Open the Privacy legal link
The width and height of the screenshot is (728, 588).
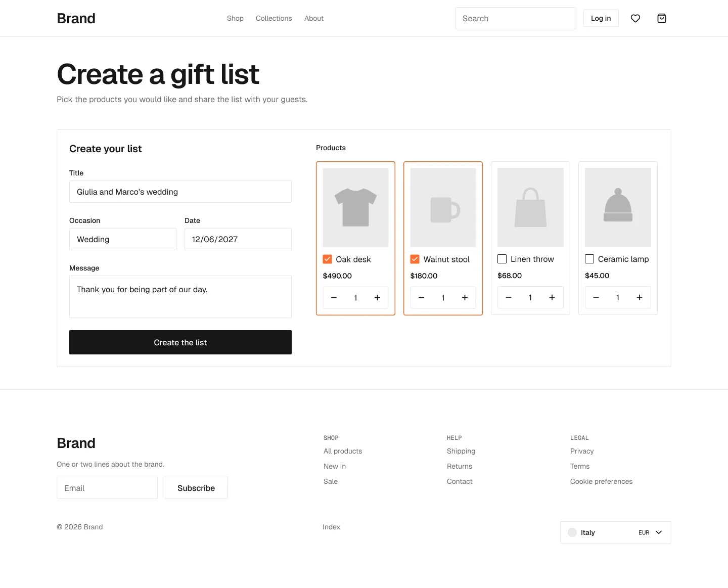(582, 451)
